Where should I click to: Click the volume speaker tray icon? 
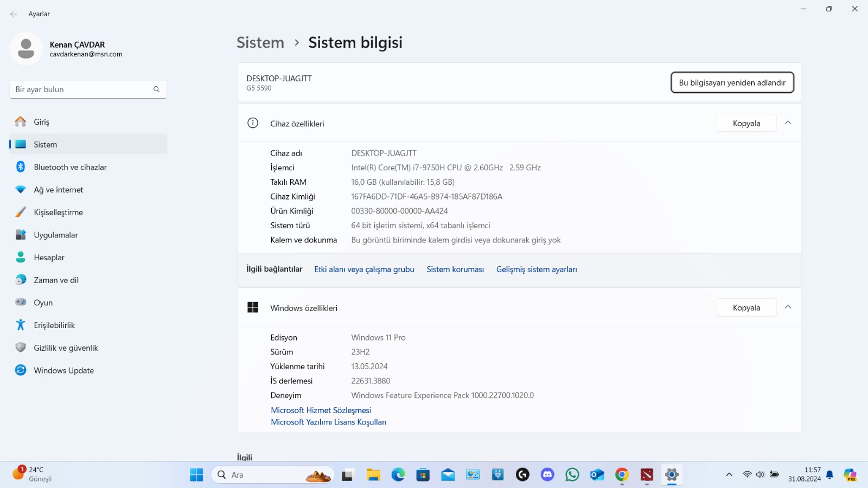tap(761, 475)
